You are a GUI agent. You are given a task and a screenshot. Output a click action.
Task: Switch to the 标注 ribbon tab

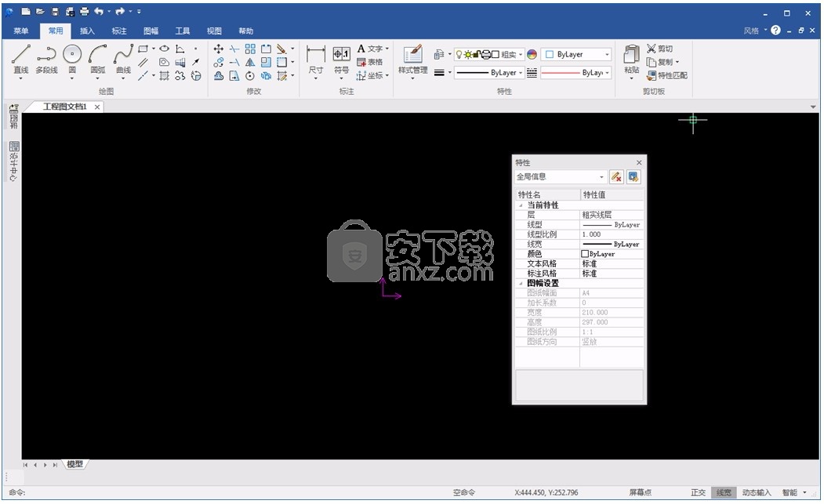pyautogui.click(x=118, y=31)
